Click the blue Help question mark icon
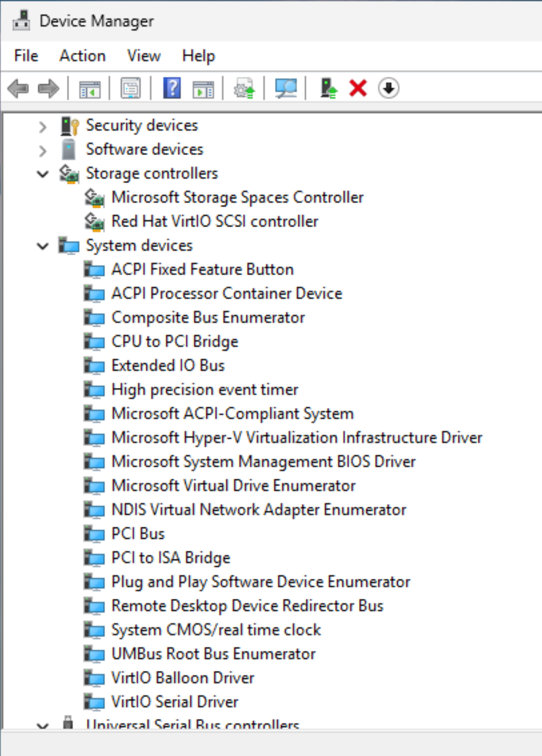This screenshot has height=756, width=542. (x=172, y=88)
